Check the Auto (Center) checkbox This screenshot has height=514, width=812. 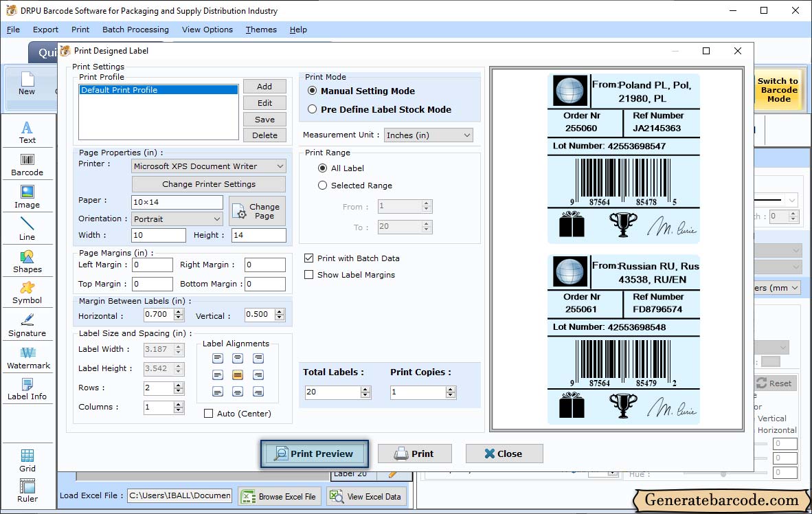pos(209,414)
